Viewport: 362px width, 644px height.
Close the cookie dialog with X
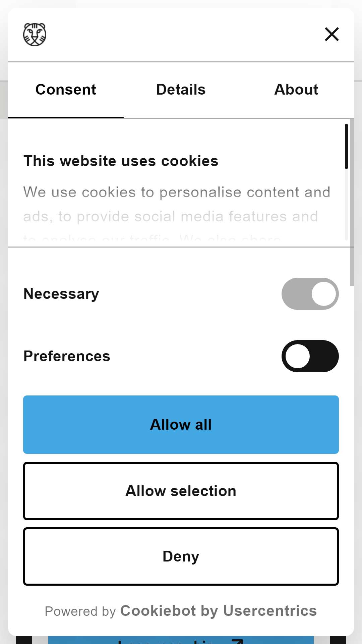pyautogui.click(x=332, y=34)
